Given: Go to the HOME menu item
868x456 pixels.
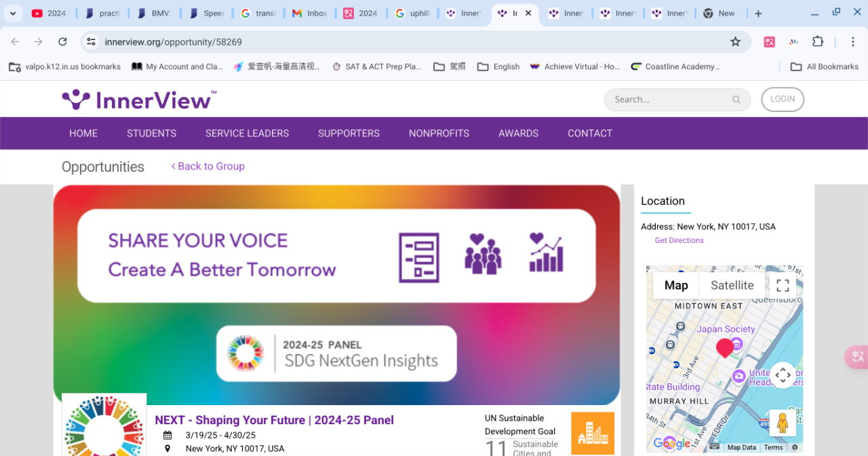Looking at the screenshot, I should (x=83, y=134).
